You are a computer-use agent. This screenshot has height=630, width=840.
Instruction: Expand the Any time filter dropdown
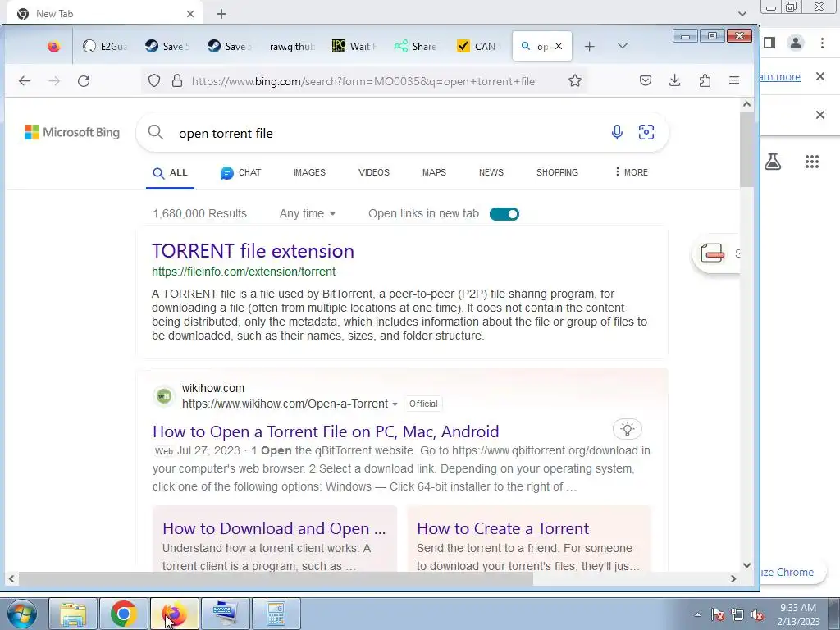(x=308, y=214)
